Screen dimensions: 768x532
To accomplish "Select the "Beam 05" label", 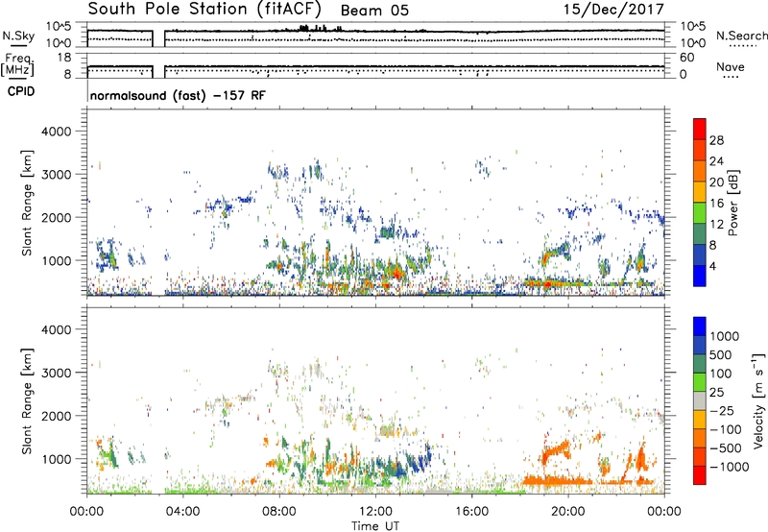I will click(374, 11).
